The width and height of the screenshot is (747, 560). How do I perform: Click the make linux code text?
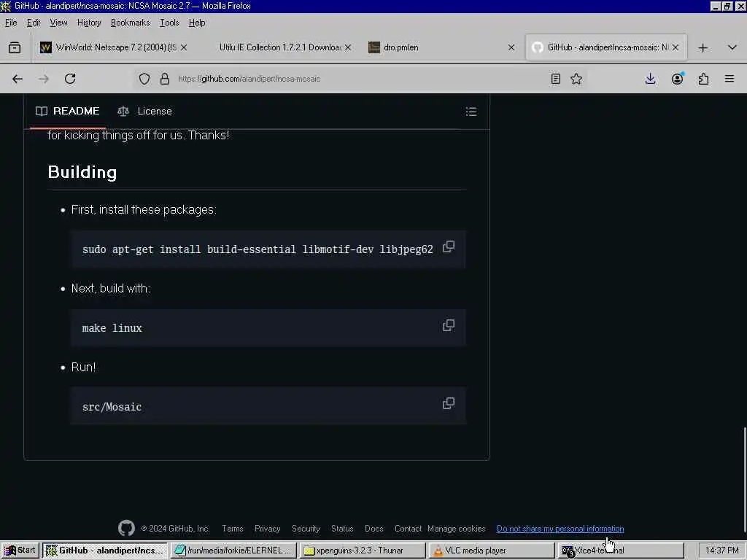pos(112,328)
